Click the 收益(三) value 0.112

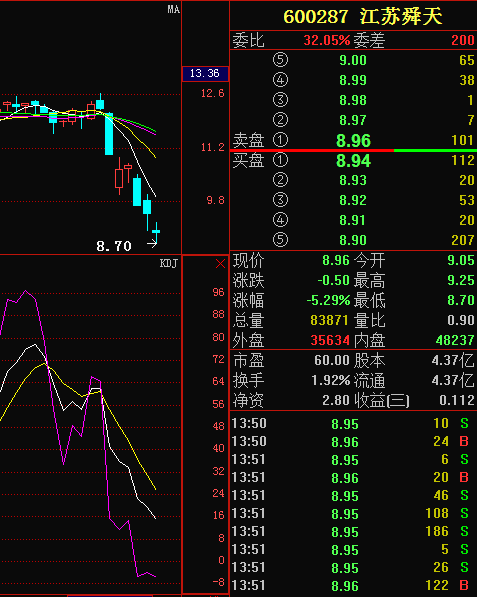[x=457, y=400]
